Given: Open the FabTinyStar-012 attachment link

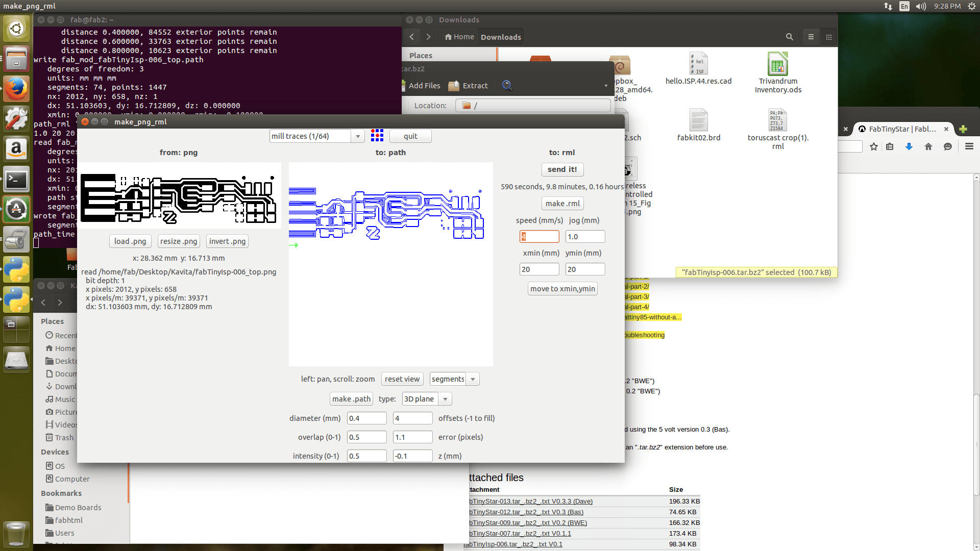Looking at the screenshot, I should pyautogui.click(x=526, y=512).
